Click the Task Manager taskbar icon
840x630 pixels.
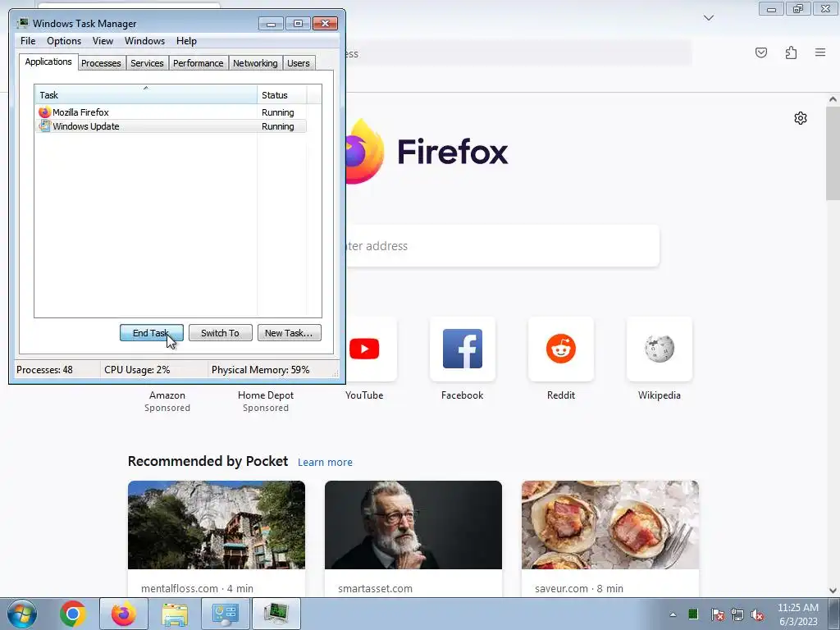click(276, 614)
